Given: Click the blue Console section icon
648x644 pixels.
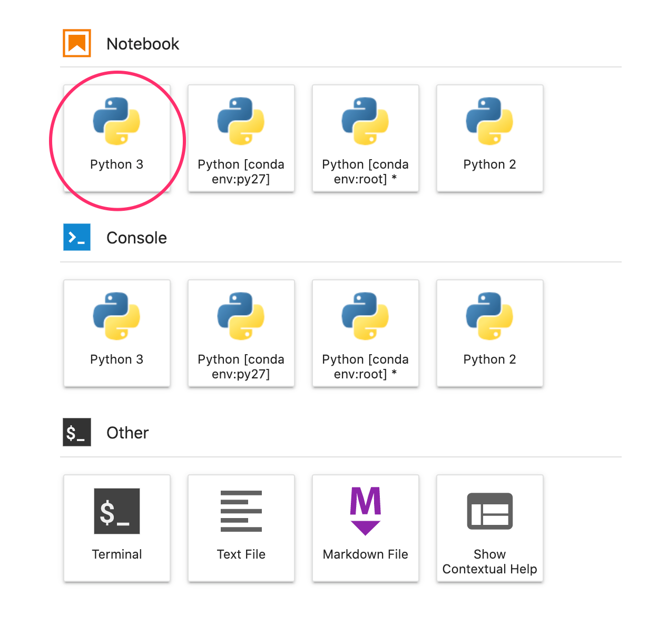Looking at the screenshot, I should [x=77, y=237].
